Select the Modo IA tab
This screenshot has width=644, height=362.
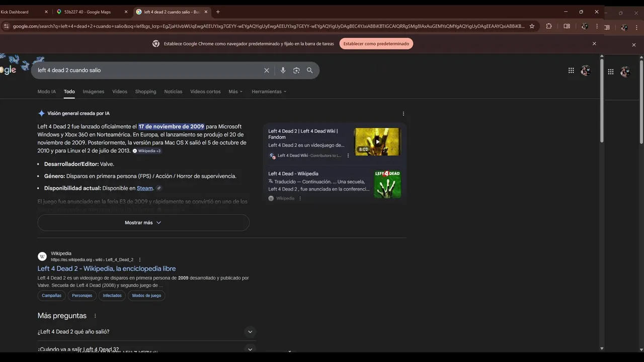click(x=47, y=92)
